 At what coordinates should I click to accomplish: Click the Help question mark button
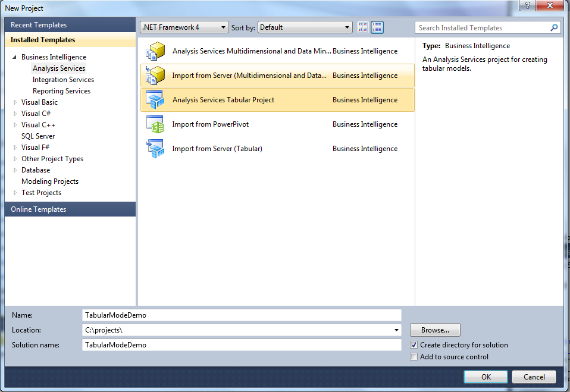tap(526, 5)
